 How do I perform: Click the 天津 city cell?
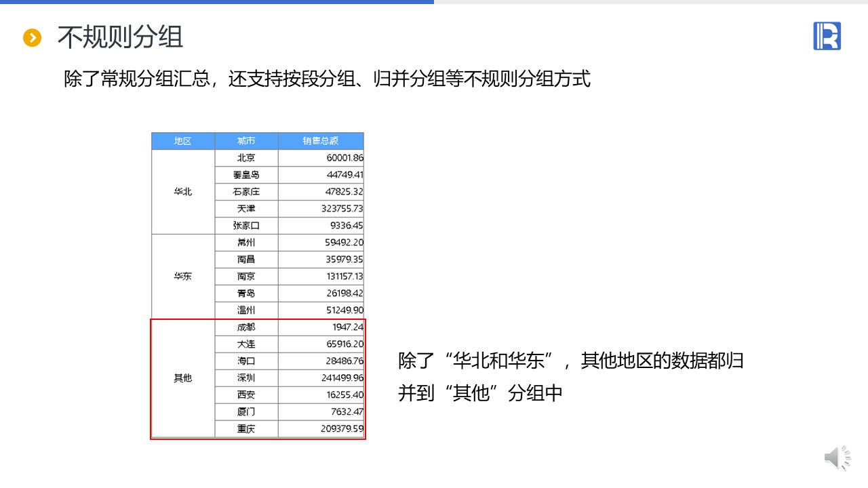coord(246,209)
